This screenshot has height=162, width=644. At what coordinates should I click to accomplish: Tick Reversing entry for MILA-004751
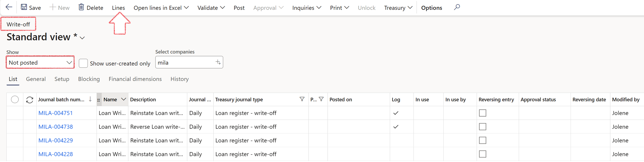(x=482, y=113)
